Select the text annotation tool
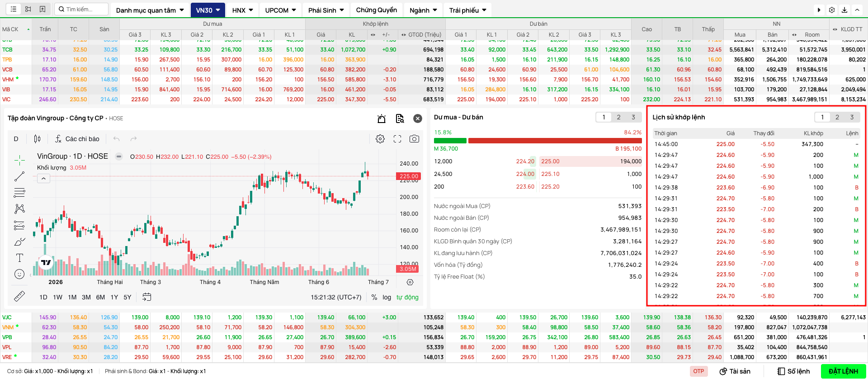The image size is (868, 379). pos(19,258)
